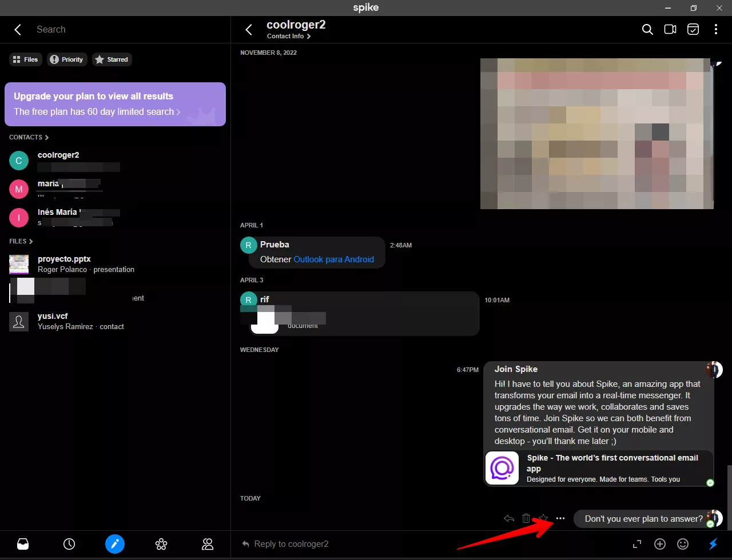This screenshot has width=732, height=560.
Task: Go back from the search panel
Action: pyautogui.click(x=18, y=30)
